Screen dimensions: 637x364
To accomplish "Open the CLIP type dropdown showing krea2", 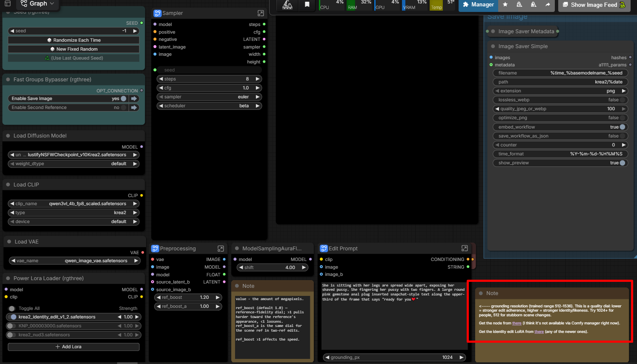I will [74, 213].
